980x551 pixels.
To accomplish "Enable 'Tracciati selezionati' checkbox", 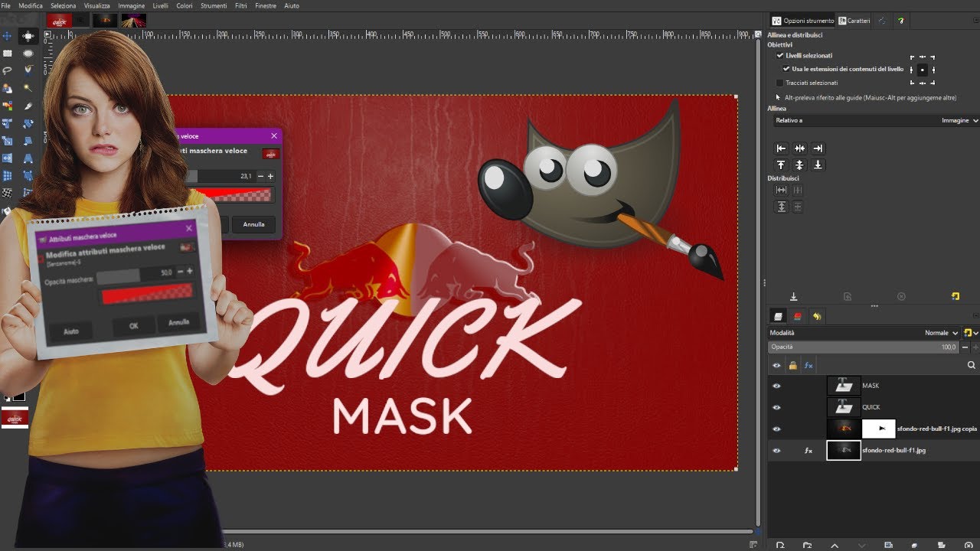I will click(780, 83).
